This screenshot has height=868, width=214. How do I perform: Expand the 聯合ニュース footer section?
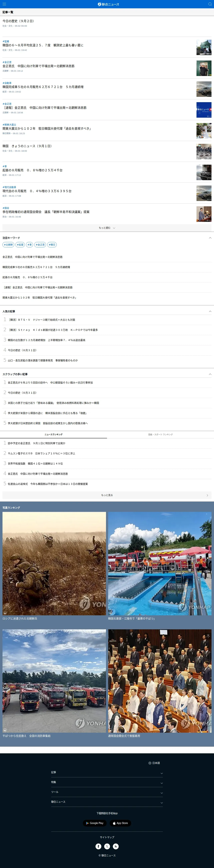pos(107,802)
